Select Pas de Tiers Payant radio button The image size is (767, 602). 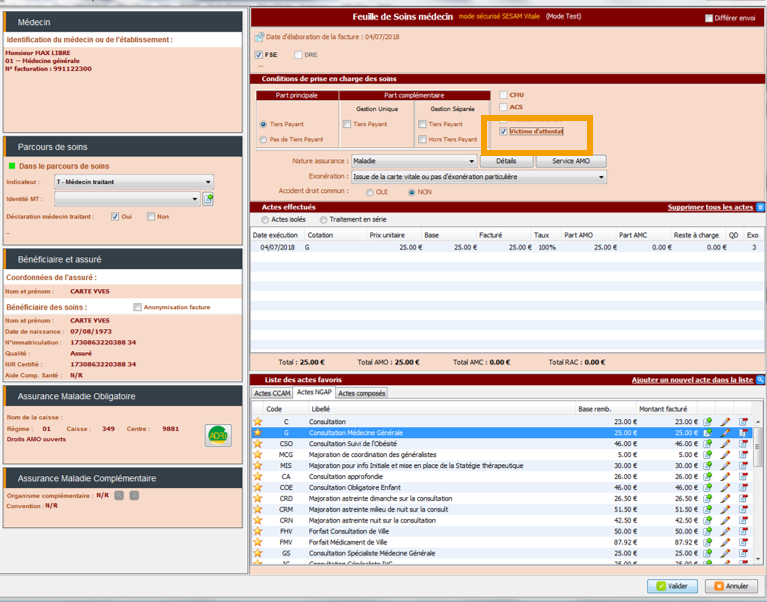click(263, 139)
